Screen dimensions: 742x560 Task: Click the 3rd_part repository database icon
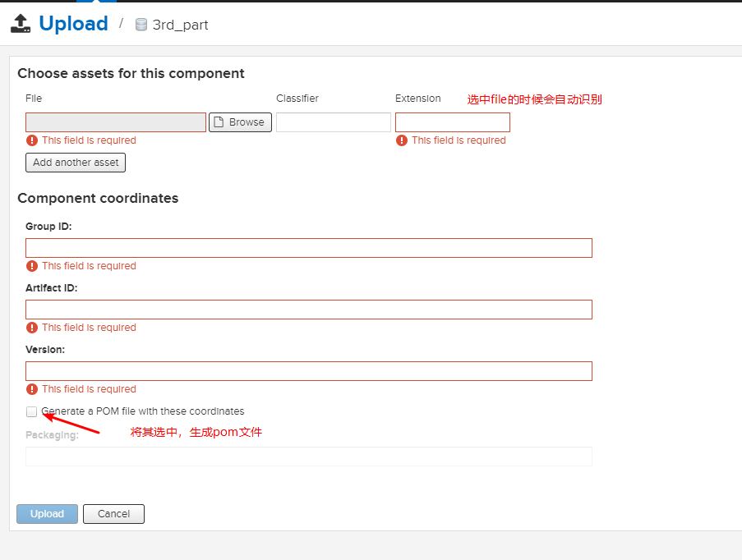pyautogui.click(x=141, y=25)
